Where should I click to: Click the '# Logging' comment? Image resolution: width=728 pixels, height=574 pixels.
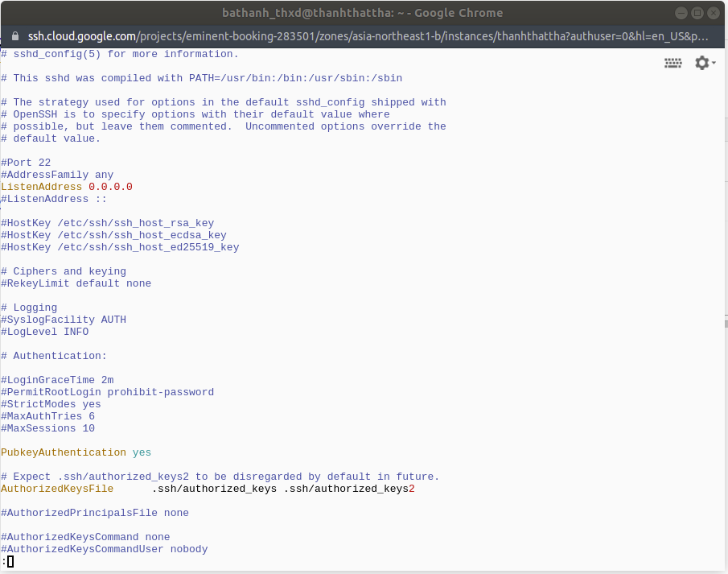(x=29, y=308)
